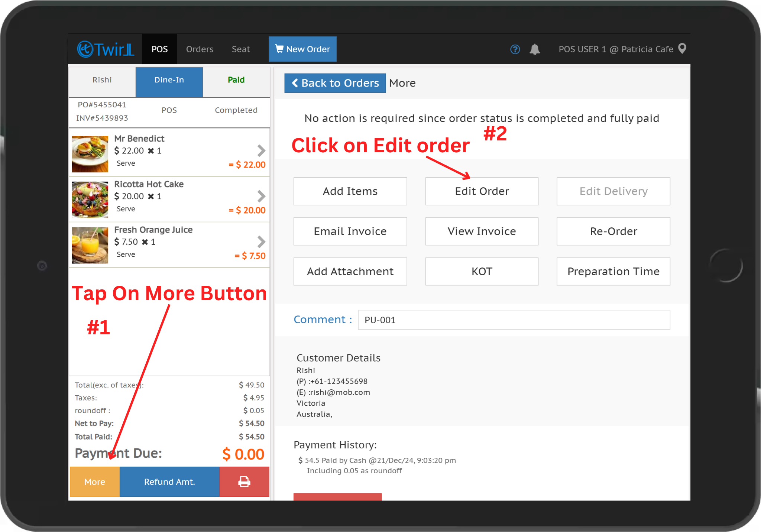Click the Fresh Orange Juice thumbnail
The width and height of the screenshot is (761, 532).
point(90,245)
